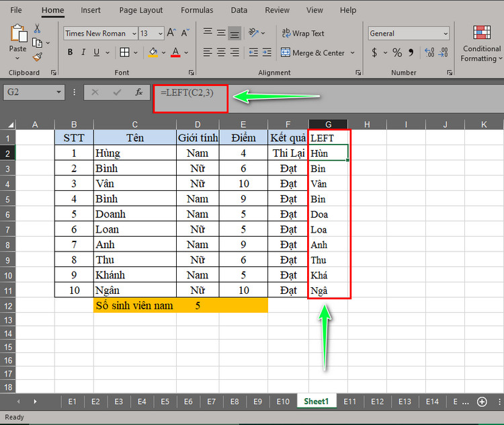Decrease font size with smaller A
504x425 pixels.
pos(185,33)
